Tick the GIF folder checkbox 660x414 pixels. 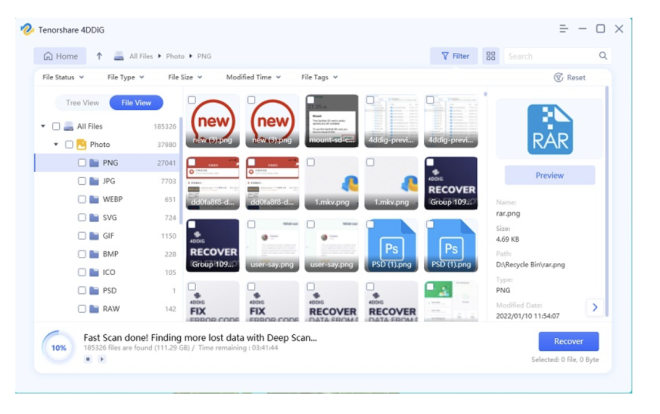pyautogui.click(x=82, y=236)
